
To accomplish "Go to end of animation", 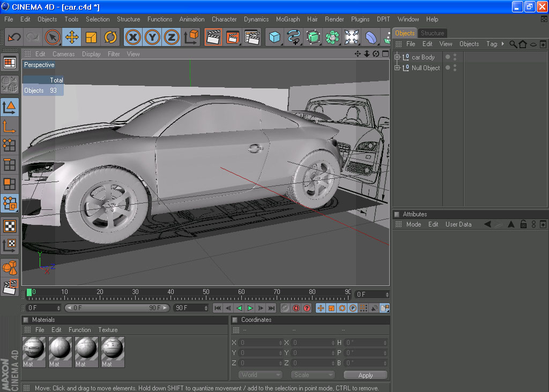I will coord(272,308).
